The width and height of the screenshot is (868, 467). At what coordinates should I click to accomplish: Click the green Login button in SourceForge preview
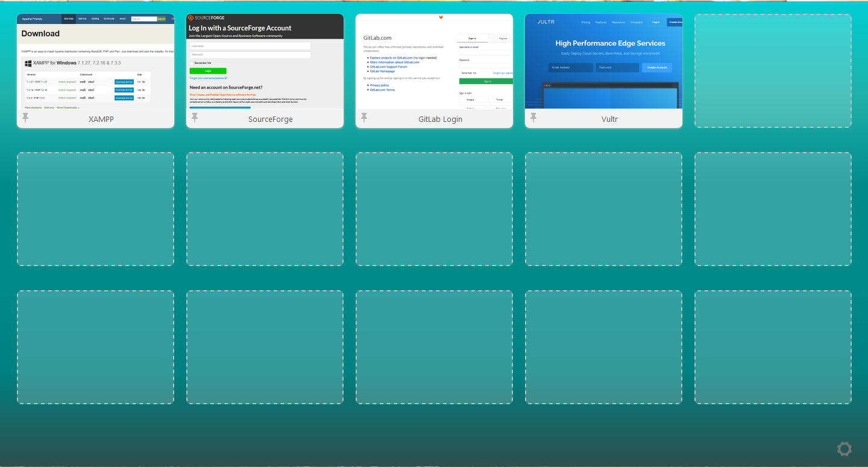(x=208, y=71)
